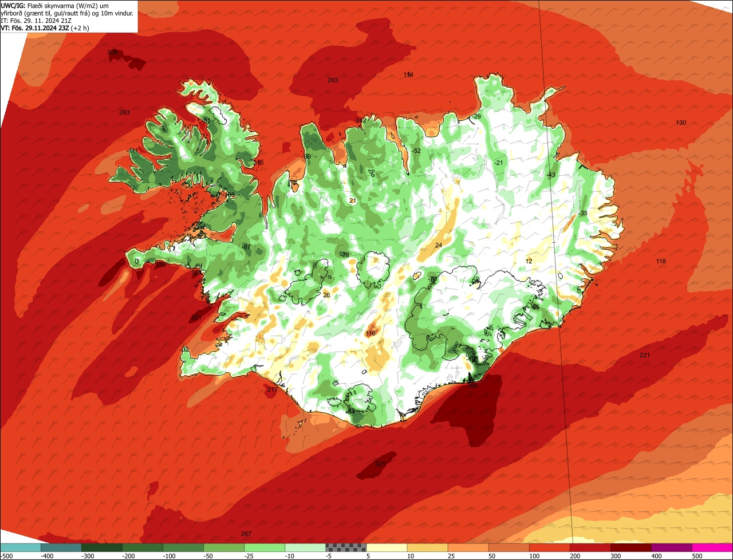Click the checkered legend swatch between -5 and 5

coord(346,547)
